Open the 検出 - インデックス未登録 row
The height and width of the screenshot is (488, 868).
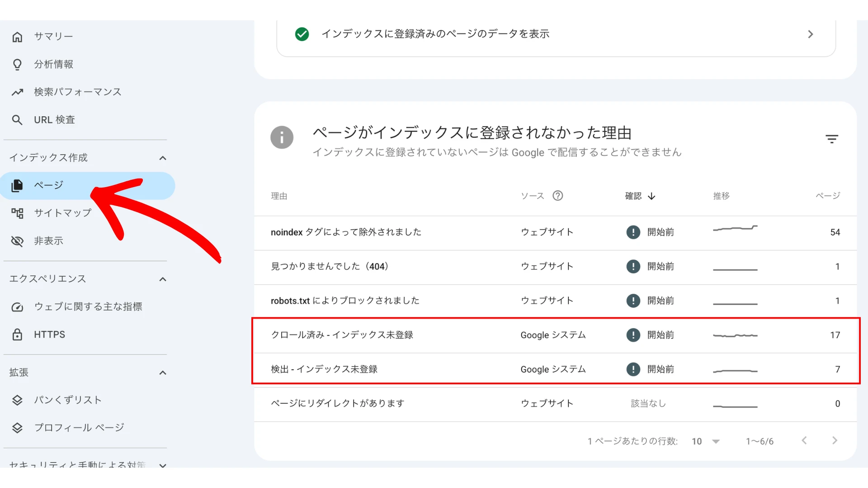tap(555, 370)
